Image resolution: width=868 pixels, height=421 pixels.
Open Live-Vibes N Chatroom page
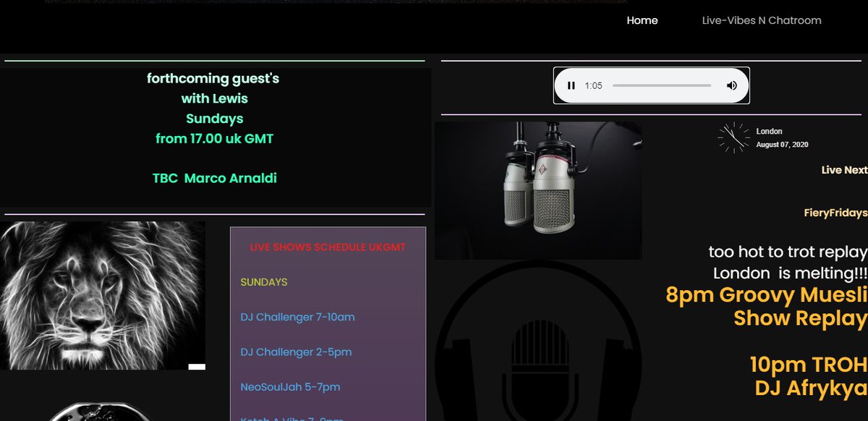pos(762,20)
